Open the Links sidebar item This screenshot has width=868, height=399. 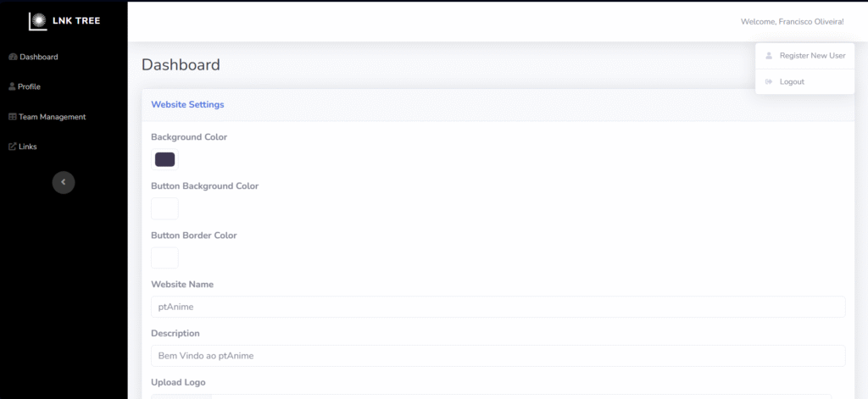coord(23,147)
